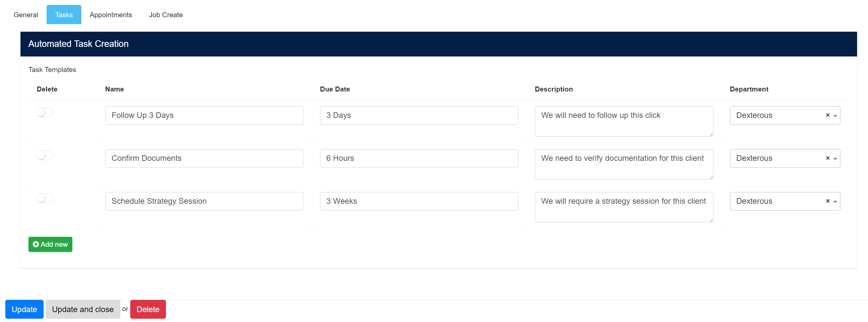Click the Delete column header
The image size is (868, 322).
click(47, 89)
